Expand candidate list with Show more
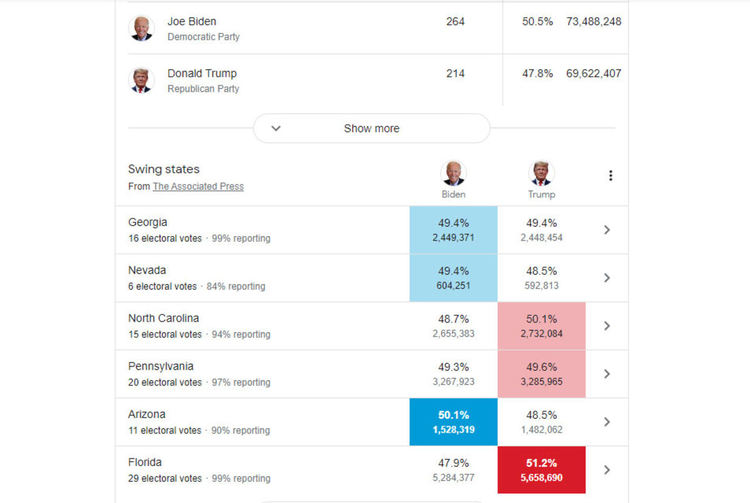 [x=371, y=128]
